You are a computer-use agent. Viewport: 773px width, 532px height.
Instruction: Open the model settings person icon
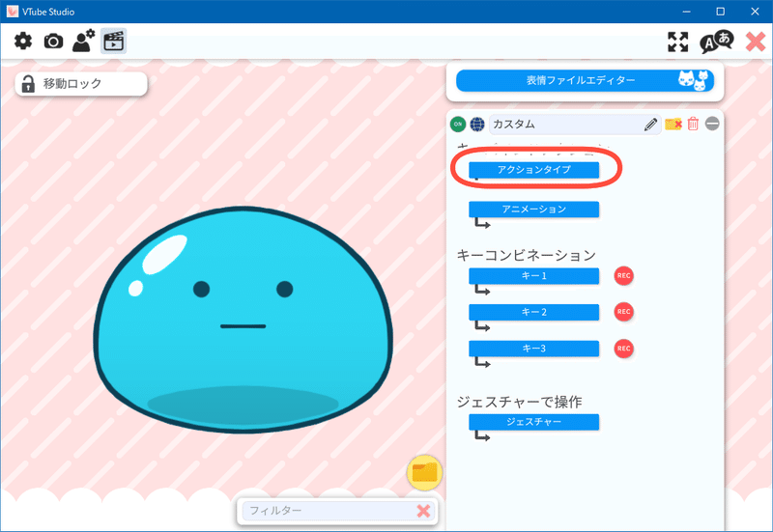point(83,41)
